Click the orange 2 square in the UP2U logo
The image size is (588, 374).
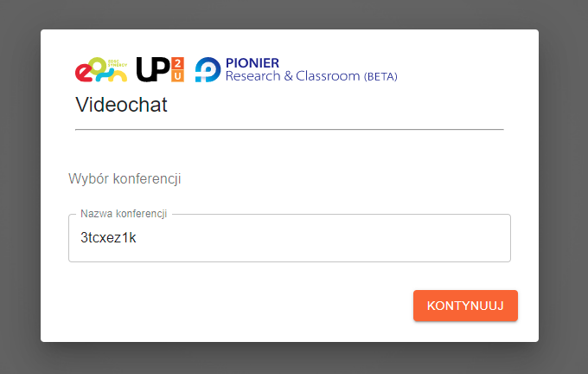178,63
